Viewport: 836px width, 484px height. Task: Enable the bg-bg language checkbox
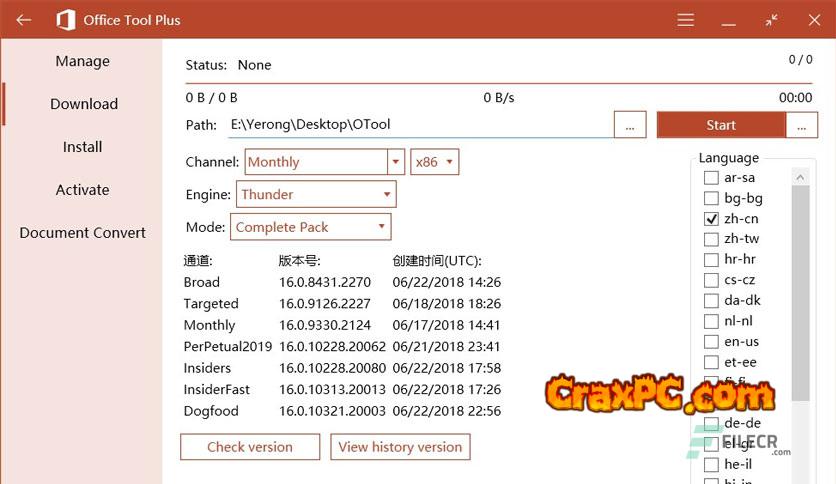(x=711, y=198)
